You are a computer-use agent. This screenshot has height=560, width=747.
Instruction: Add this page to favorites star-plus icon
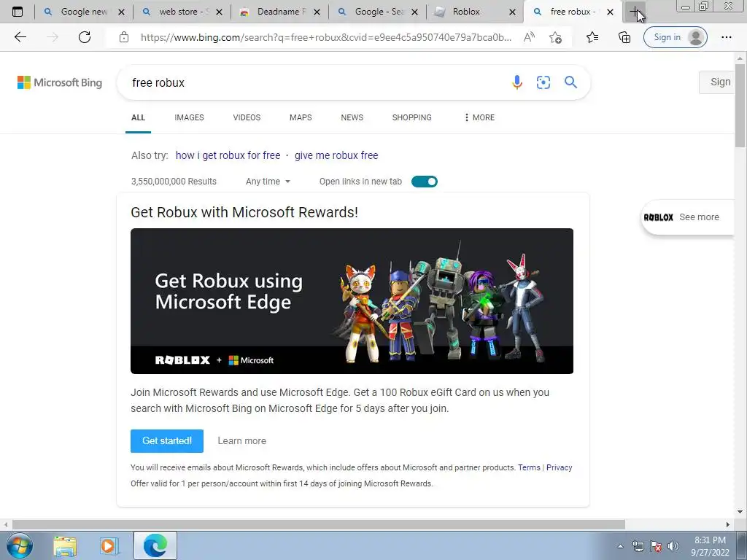pyautogui.click(x=555, y=37)
